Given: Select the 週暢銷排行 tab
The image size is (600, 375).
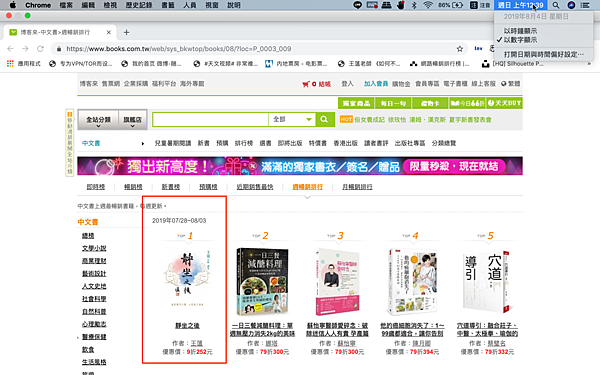Looking at the screenshot, I should 308,187.
